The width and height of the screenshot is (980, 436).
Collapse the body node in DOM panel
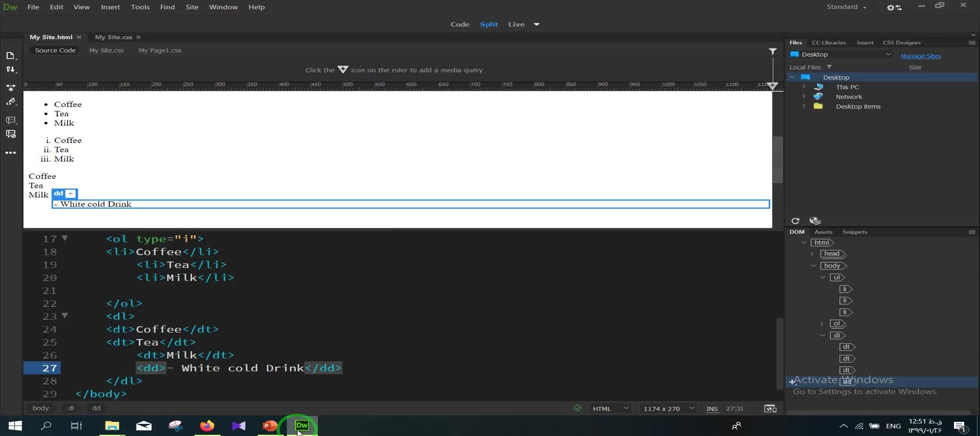(813, 266)
